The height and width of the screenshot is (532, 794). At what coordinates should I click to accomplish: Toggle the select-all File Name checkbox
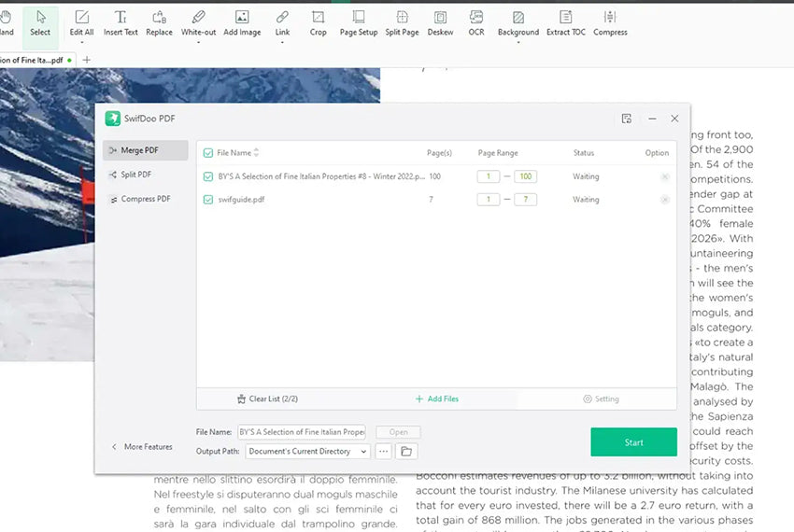(208, 153)
